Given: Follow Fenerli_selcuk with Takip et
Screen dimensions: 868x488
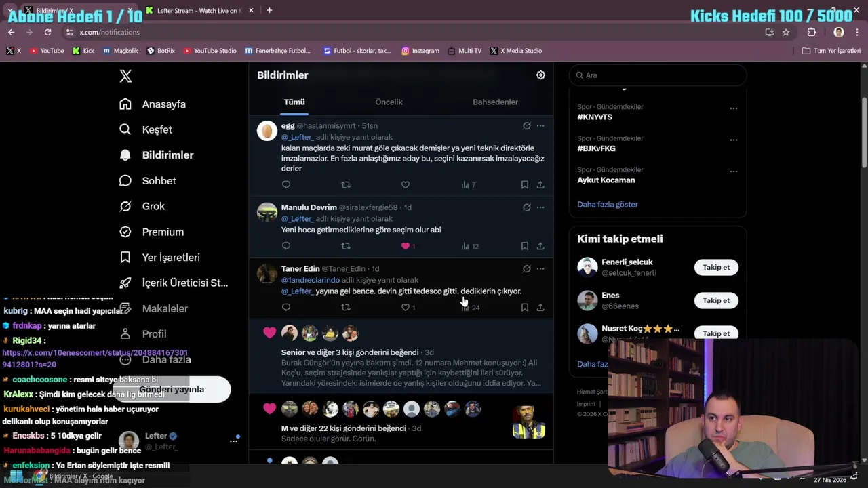Looking at the screenshot, I should 716,267.
